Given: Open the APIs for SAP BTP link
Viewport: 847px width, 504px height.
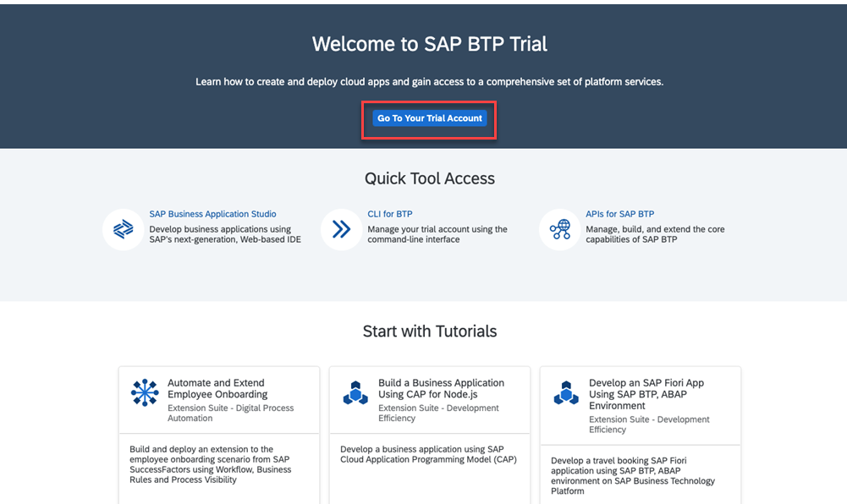Looking at the screenshot, I should (x=619, y=214).
